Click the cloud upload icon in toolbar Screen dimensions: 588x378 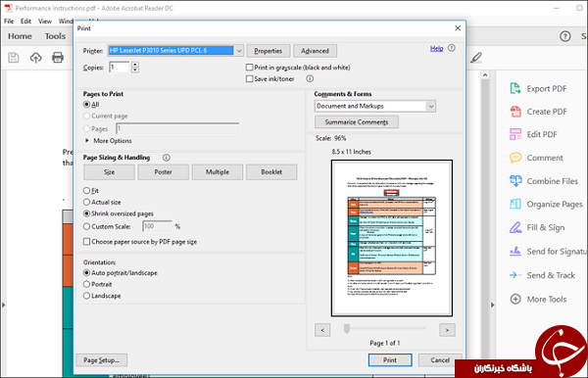click(35, 58)
